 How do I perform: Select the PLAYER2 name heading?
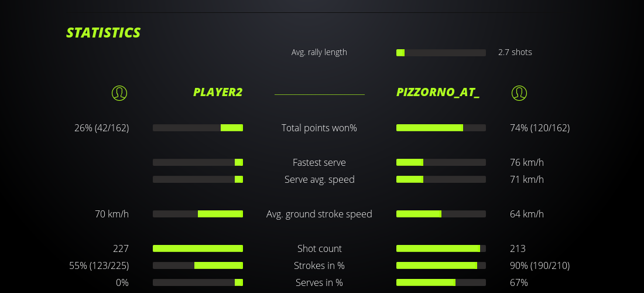click(218, 93)
